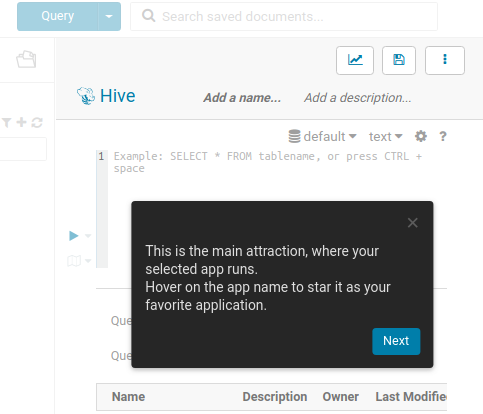Open the documents folder icon in sidebar
The image size is (483, 414).
click(x=26, y=60)
